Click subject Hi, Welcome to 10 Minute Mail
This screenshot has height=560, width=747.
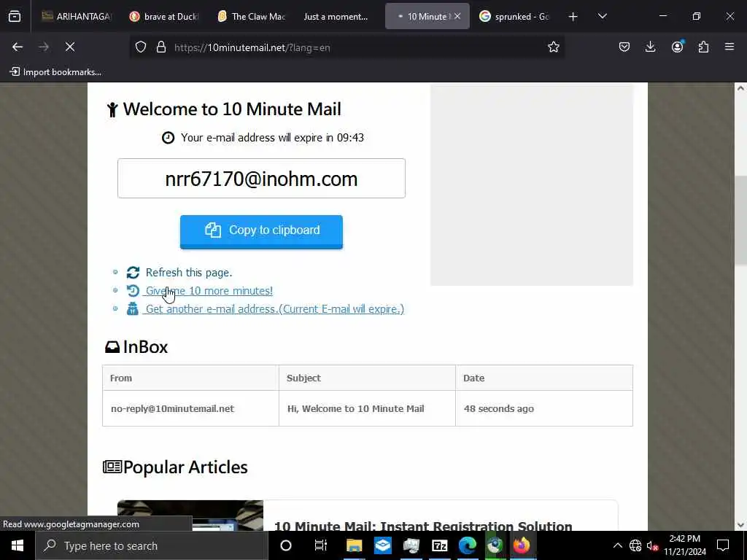pos(355,408)
